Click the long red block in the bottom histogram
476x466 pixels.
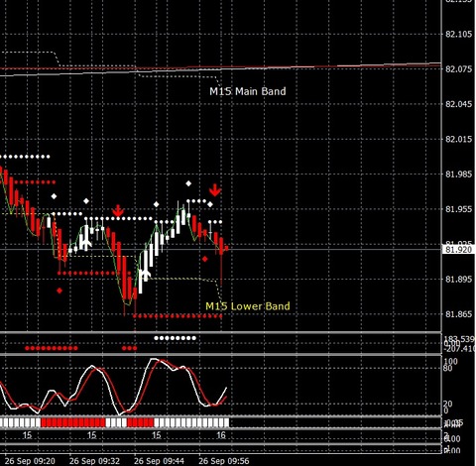(72, 422)
